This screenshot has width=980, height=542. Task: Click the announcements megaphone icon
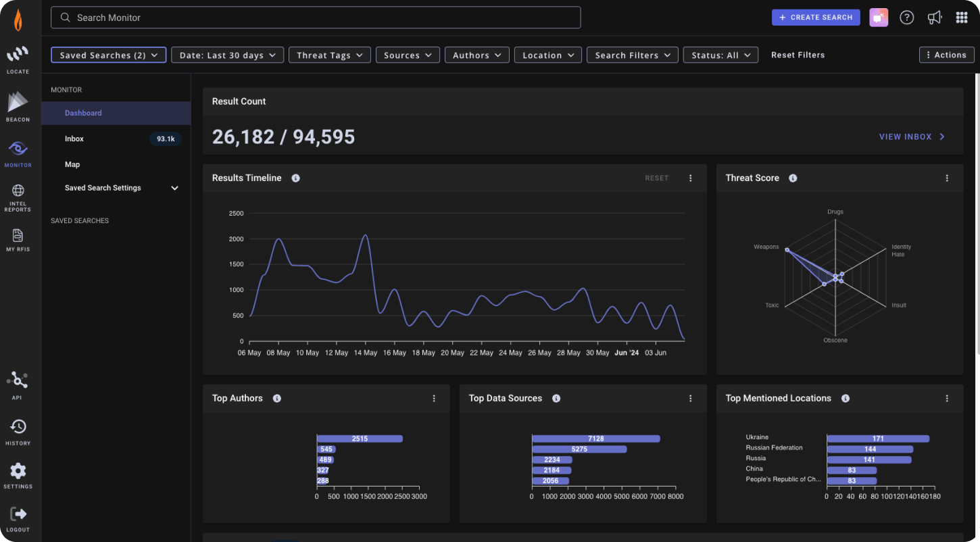pos(934,17)
